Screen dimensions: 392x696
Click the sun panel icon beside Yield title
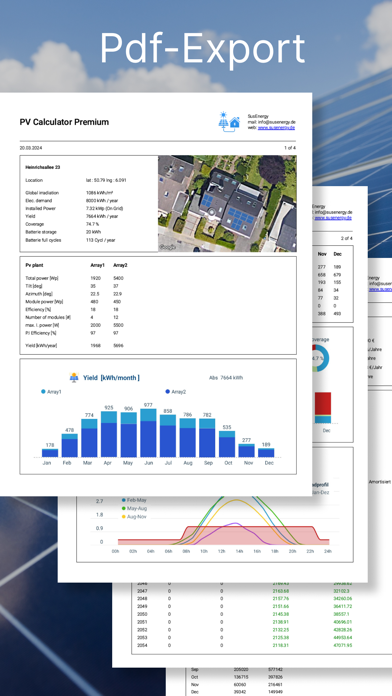(74, 377)
